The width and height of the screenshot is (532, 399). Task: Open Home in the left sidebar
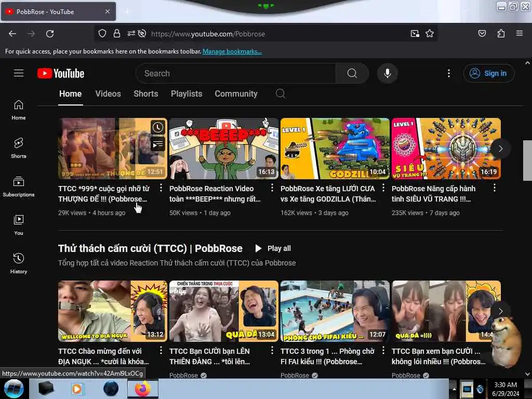(19, 110)
